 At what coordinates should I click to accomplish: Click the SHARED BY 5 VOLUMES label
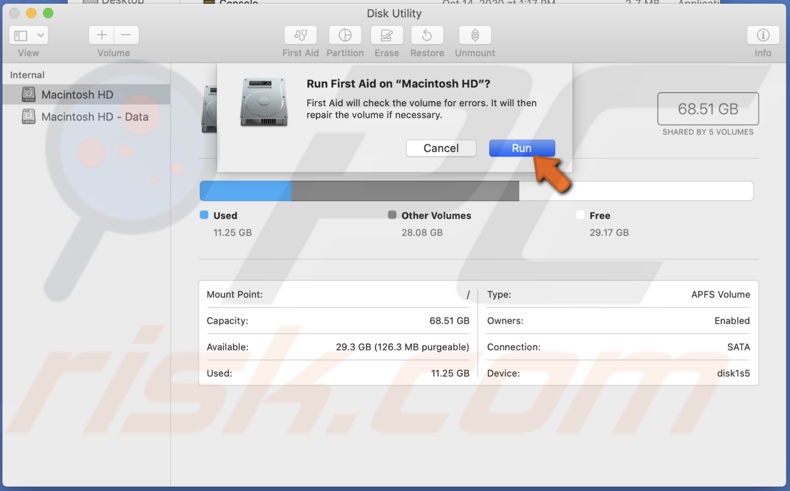708,132
